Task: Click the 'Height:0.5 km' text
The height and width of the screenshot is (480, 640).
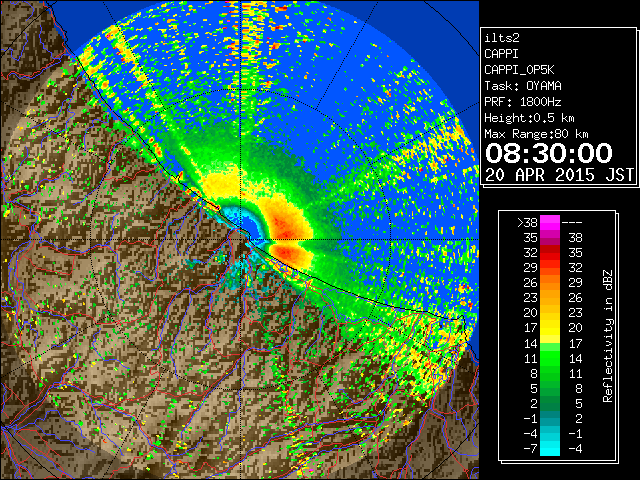Action: [529, 118]
